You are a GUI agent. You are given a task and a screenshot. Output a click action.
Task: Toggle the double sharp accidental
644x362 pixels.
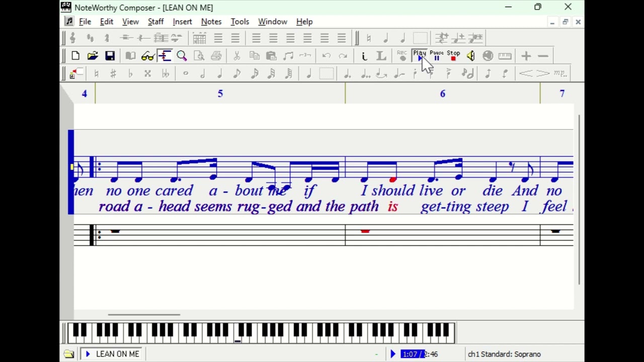(147, 74)
